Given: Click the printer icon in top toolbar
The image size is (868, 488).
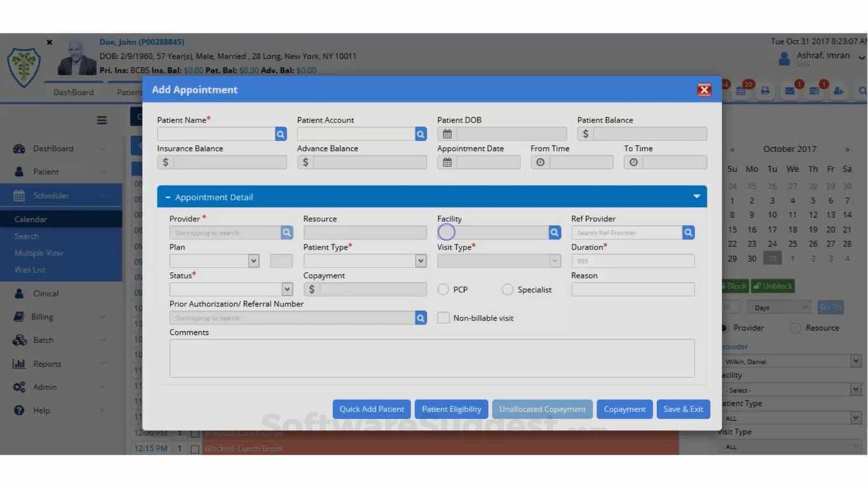Looking at the screenshot, I should click(x=765, y=91).
